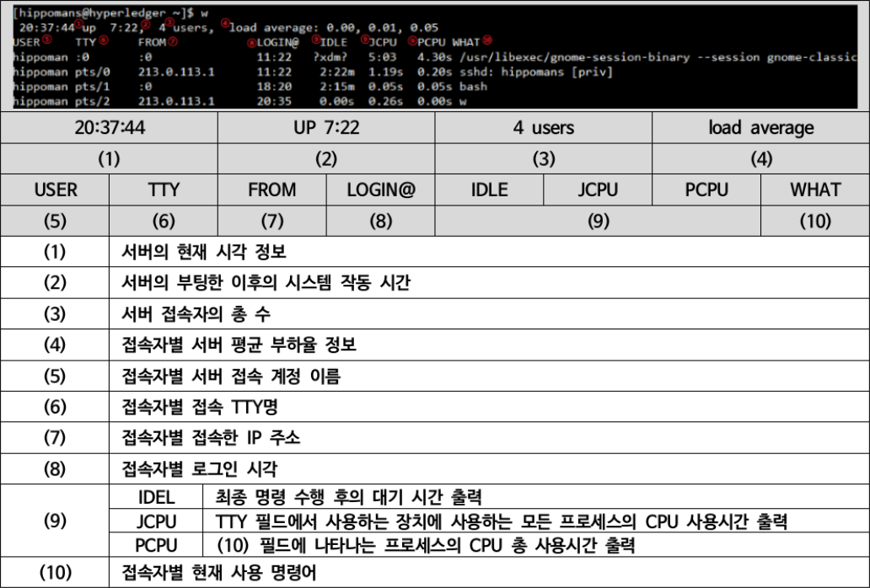The image size is (870, 588).
Task: Click '213.0.113.1' in the pts/0 row
Action: tap(176, 72)
